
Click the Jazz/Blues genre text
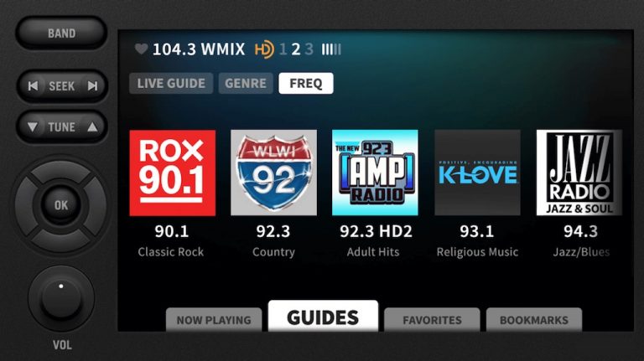point(581,252)
